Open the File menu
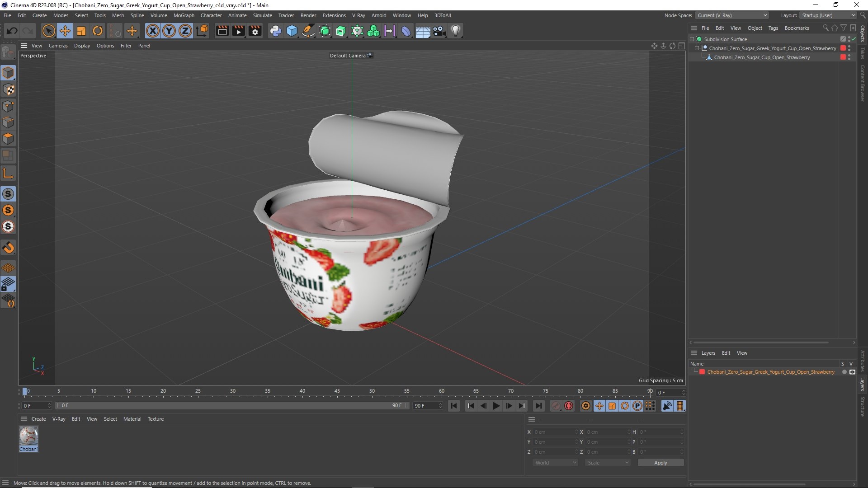The image size is (868, 488). (x=7, y=15)
